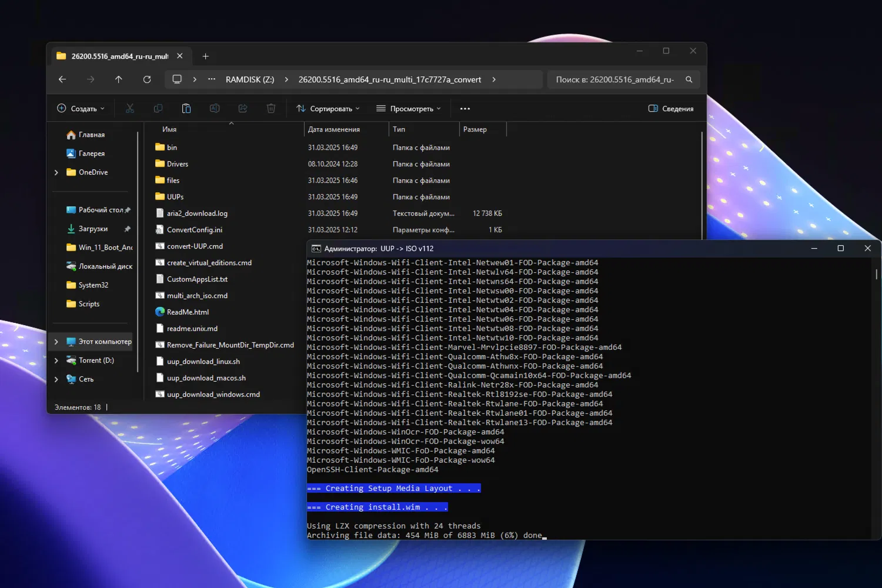Click the Copy icon in toolbar
This screenshot has height=588, width=882.
[x=158, y=108]
